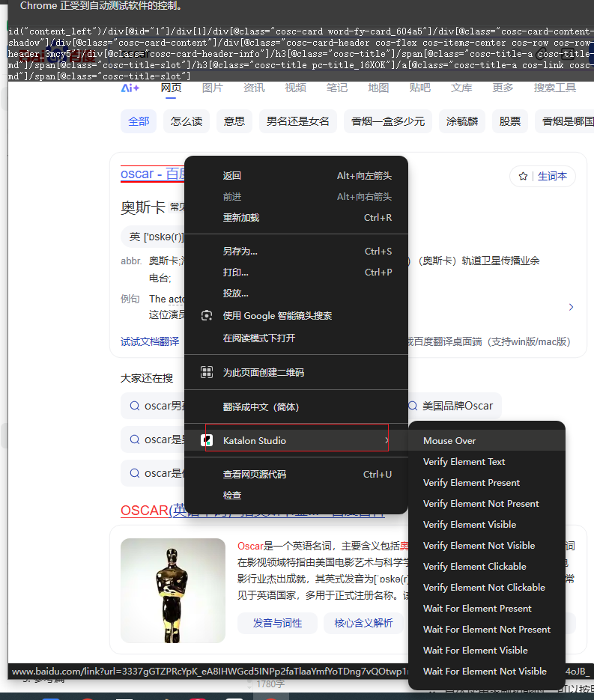Viewport: 594px width, 700px height.
Task: Open the 更多 tab
Action: 503,88
